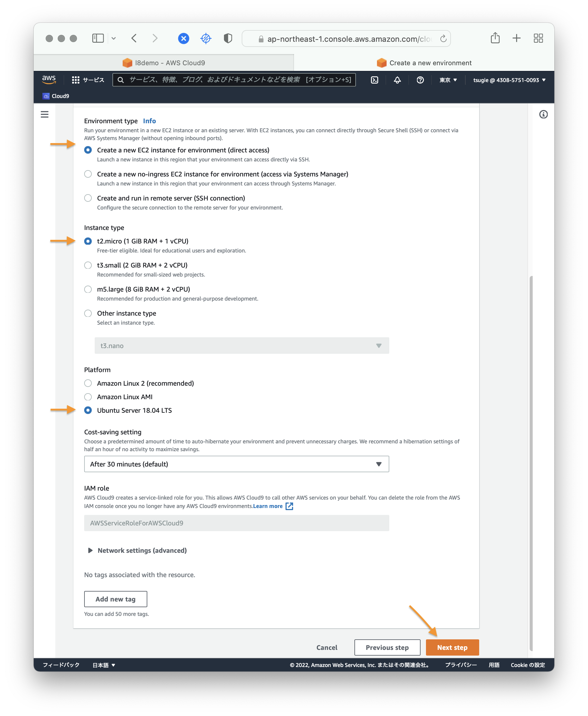Click the Safari share icon
588x716 pixels.
(495, 38)
